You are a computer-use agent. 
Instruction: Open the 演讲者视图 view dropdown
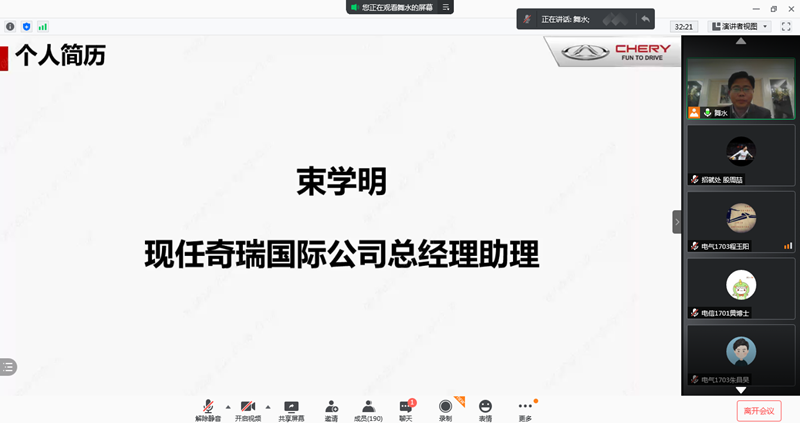click(x=740, y=27)
